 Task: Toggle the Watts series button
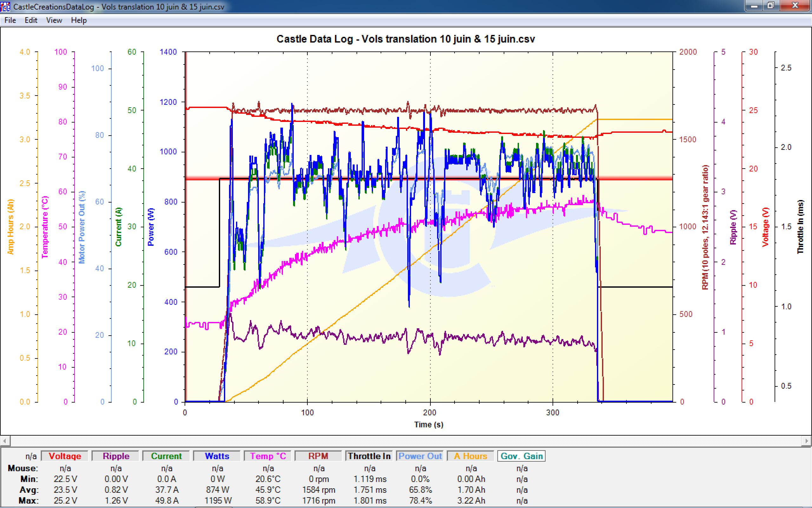pyautogui.click(x=217, y=456)
